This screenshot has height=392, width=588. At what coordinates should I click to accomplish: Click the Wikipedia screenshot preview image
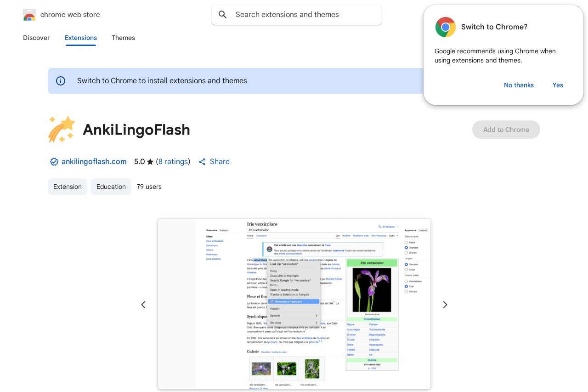[294, 304]
